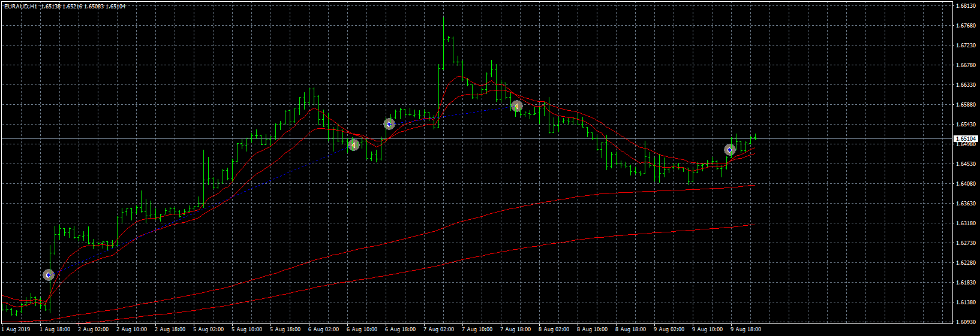This screenshot has height=336, width=980.
Task: Select the orange exit arrow near 7 Aug 18:00
Action: coord(516,107)
